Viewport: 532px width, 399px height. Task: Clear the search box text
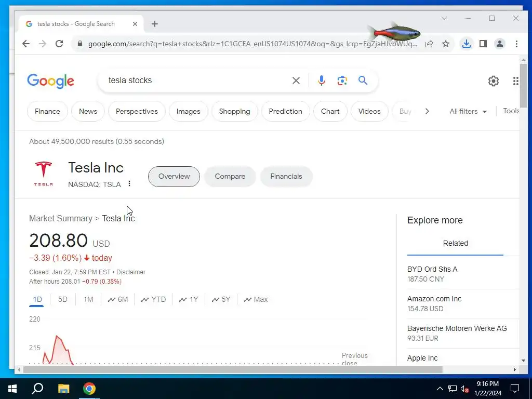coord(296,81)
